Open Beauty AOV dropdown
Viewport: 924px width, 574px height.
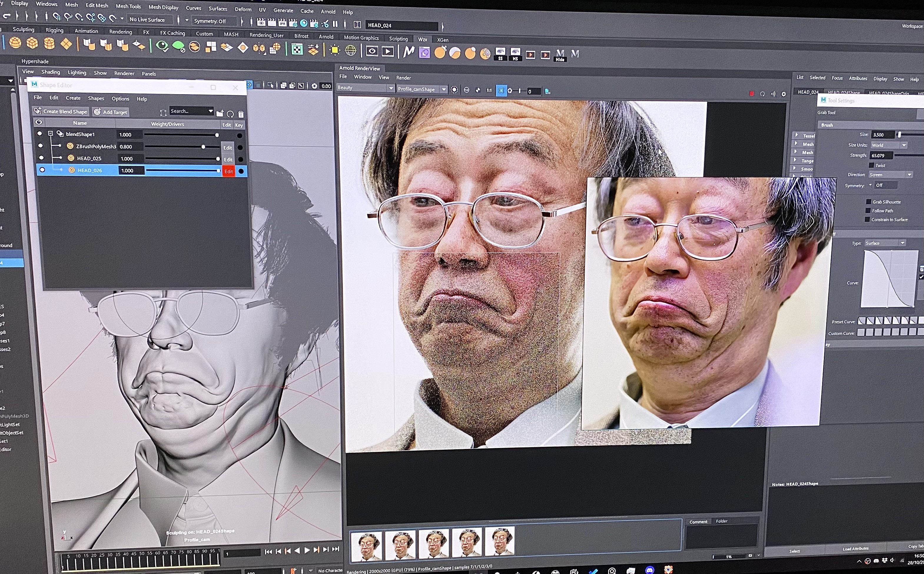click(366, 88)
